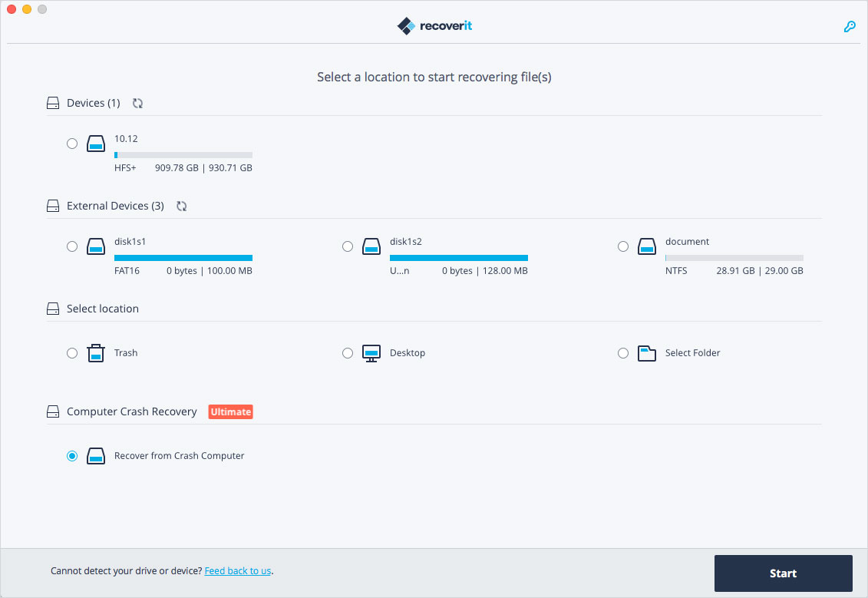This screenshot has height=598, width=868.
Task: Enable the Trash recovery option
Action: (x=72, y=352)
